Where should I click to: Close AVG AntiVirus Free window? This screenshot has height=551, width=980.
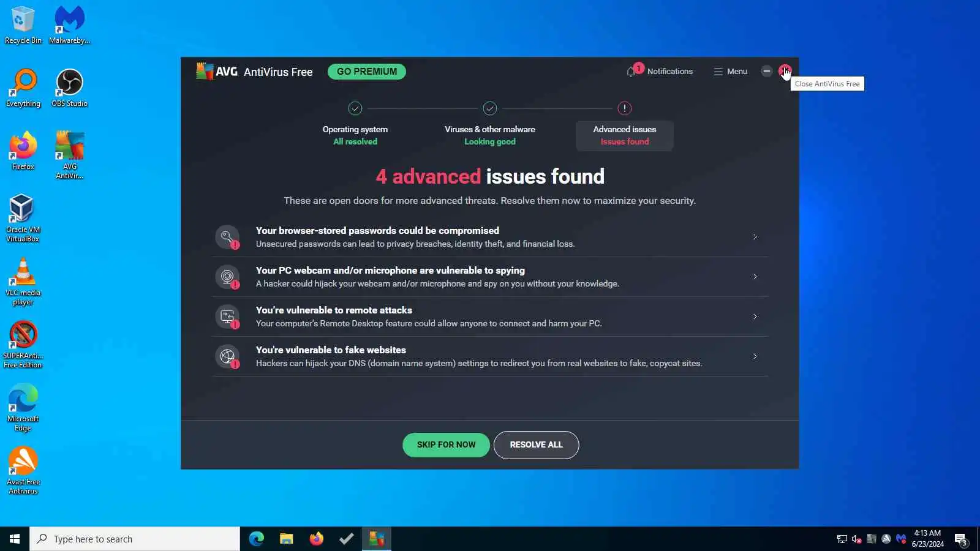785,71
